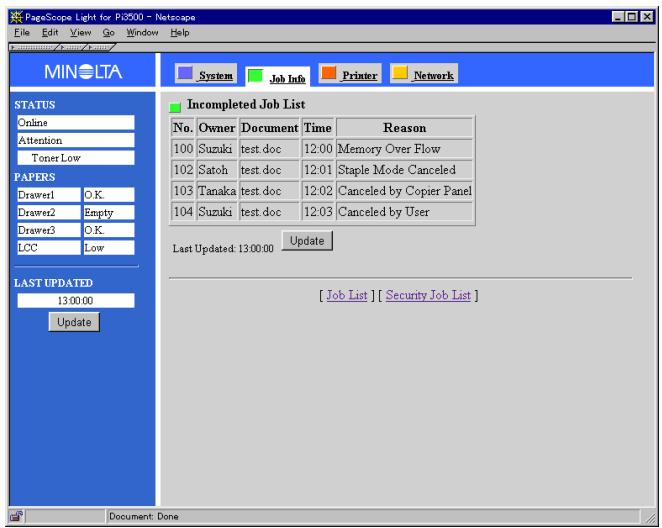The image size is (662, 528).
Task: Maximize the Netscape window
Action: point(632,17)
